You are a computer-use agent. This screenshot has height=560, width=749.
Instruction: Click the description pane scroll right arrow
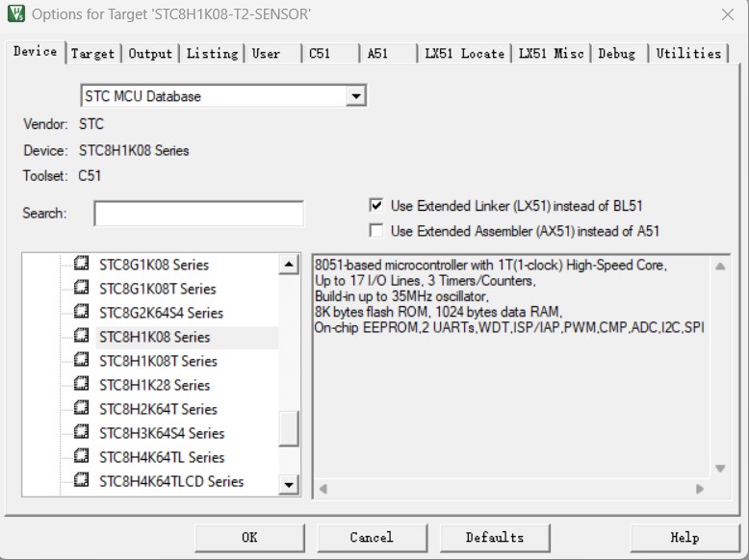700,489
